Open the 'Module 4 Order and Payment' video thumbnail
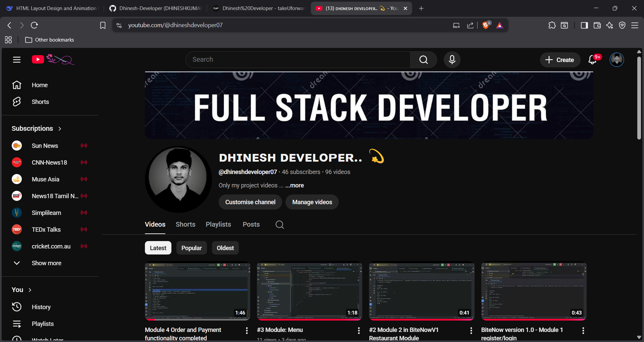 [197, 291]
